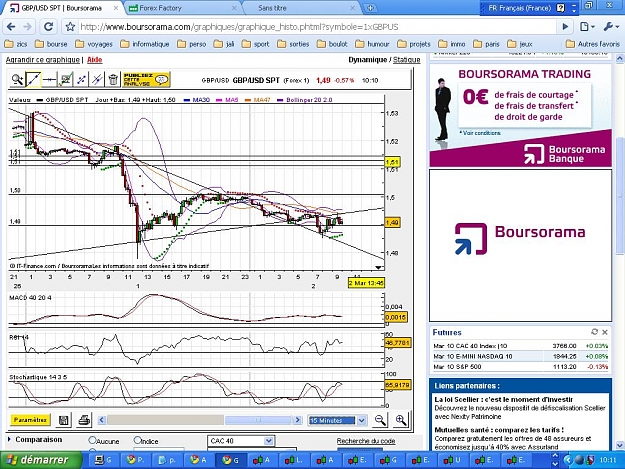Viewport: 625px width, 469px height.
Task: Click the page scrollbar up arrow
Action: point(620,58)
